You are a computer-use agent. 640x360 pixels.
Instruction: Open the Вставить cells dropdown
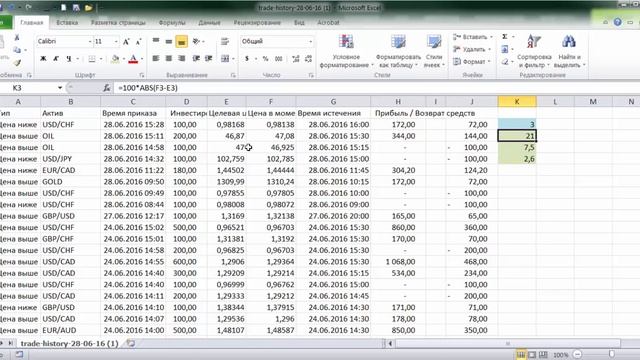coord(473,37)
